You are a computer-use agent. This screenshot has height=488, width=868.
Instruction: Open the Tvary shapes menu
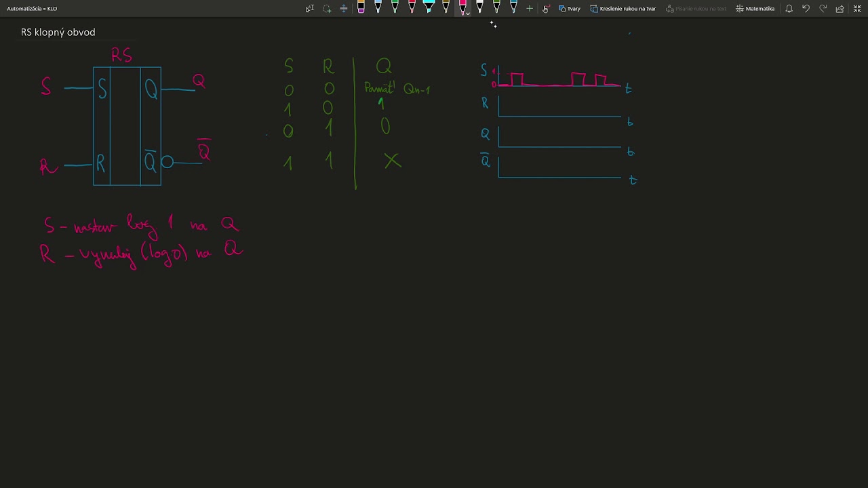tap(570, 9)
